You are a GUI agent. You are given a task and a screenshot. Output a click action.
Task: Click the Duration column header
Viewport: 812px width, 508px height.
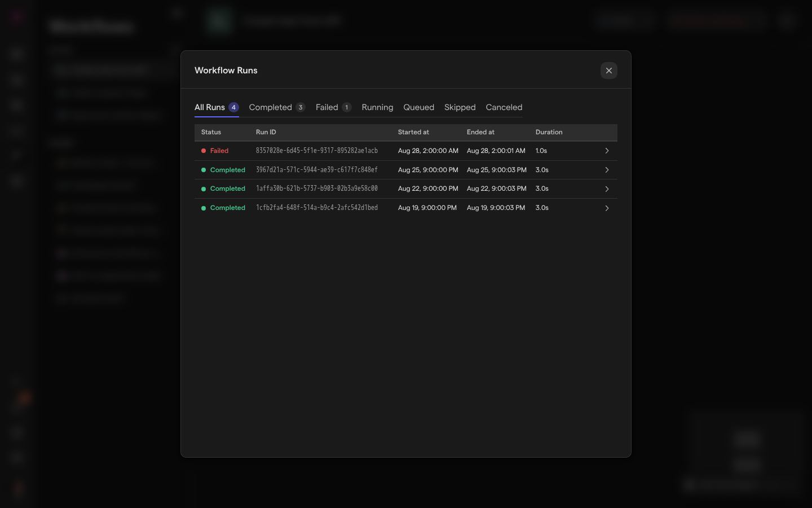point(549,132)
